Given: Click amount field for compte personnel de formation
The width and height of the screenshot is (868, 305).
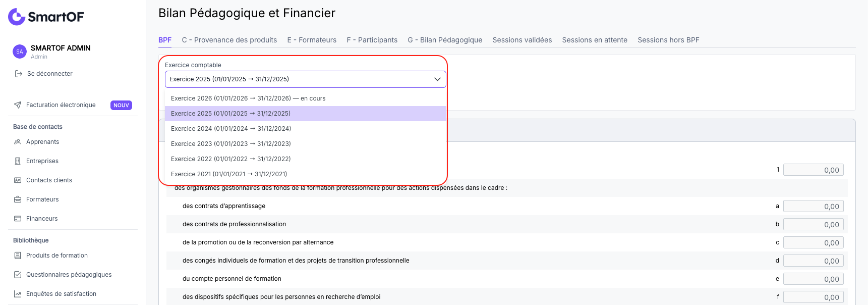Looking at the screenshot, I should (814, 279).
